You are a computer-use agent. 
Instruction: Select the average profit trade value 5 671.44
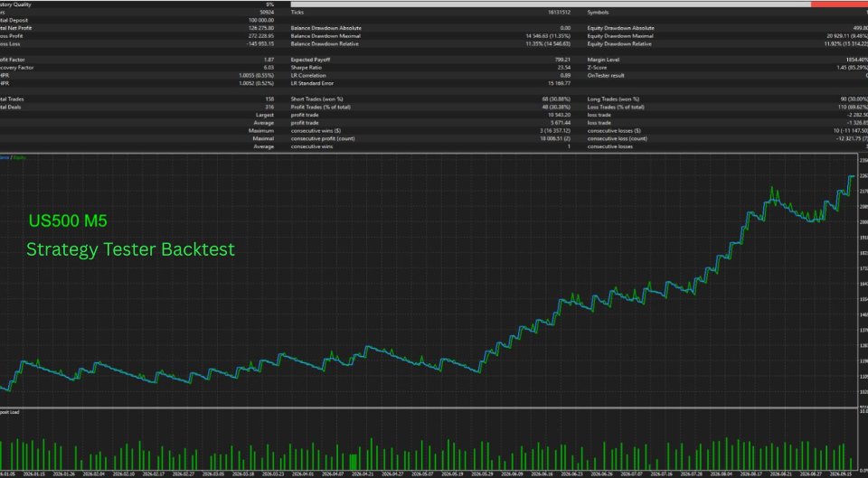coord(559,123)
